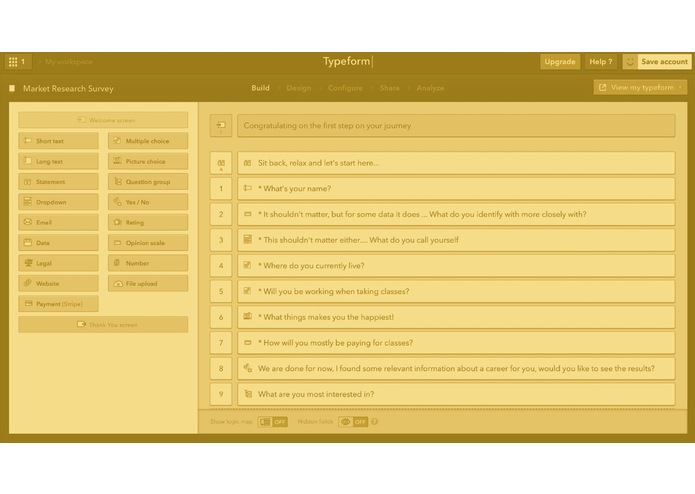Image resolution: width=695 pixels, height=494 pixels.
Task: Select the number 1 question box
Action: (221, 189)
